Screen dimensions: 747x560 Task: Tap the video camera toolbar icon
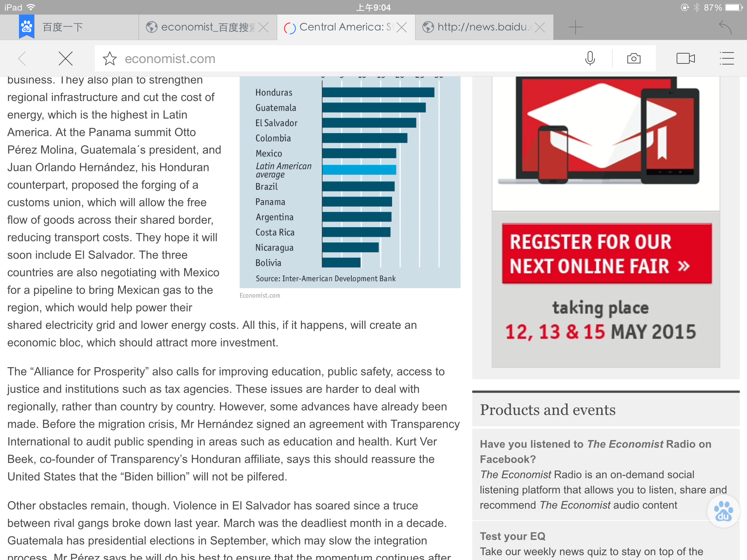(x=685, y=59)
